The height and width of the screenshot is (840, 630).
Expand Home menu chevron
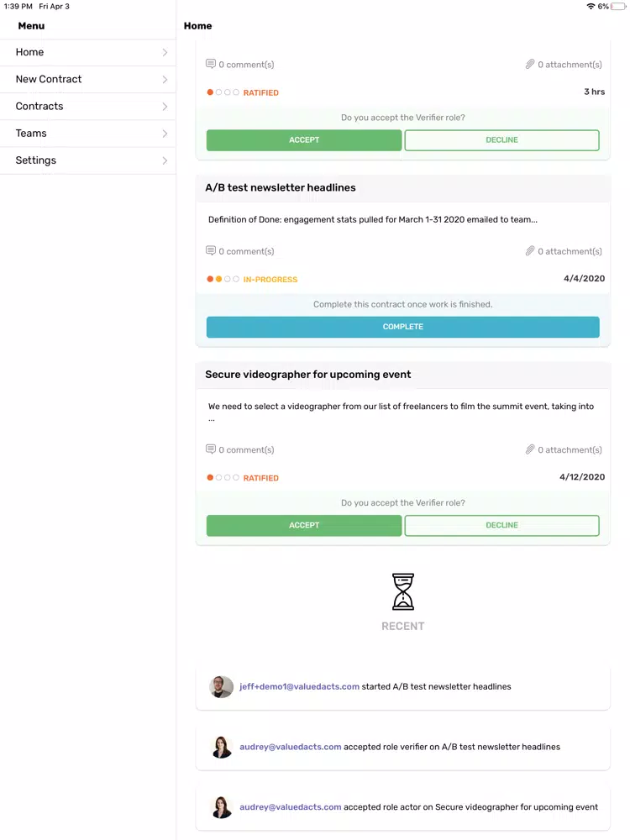165,52
